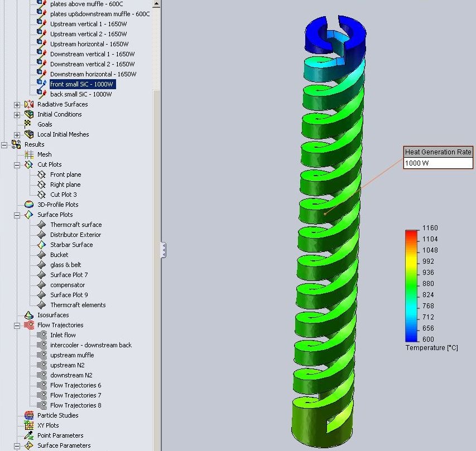Collapse the Surface Plots node
476x451 pixels.
click(17, 215)
